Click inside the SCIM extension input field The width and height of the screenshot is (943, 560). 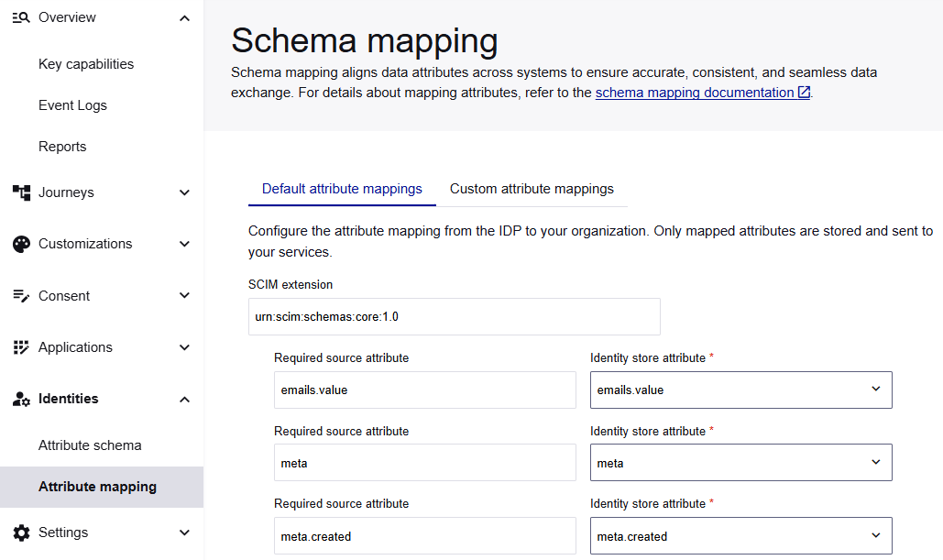[x=454, y=316]
